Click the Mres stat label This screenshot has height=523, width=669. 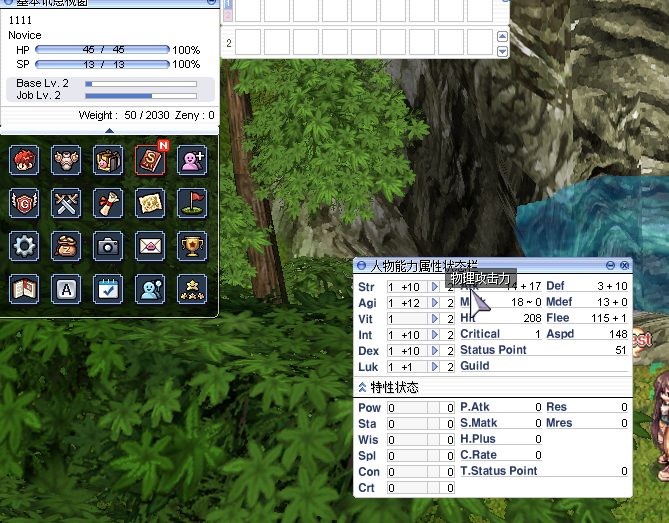tap(559, 423)
